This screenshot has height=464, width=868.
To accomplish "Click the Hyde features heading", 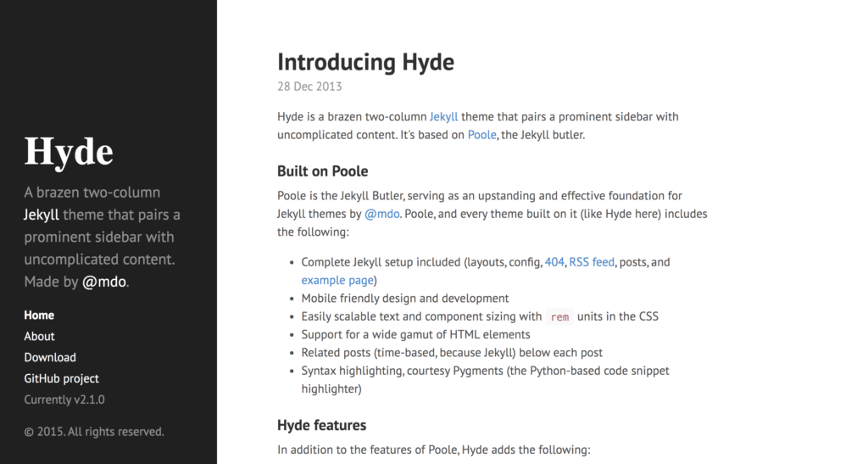I will coord(321,424).
